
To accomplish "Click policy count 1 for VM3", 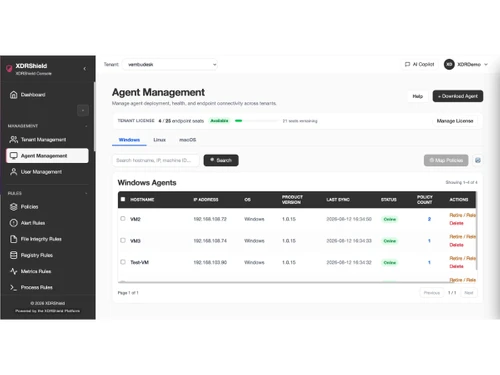I will 429,241.
